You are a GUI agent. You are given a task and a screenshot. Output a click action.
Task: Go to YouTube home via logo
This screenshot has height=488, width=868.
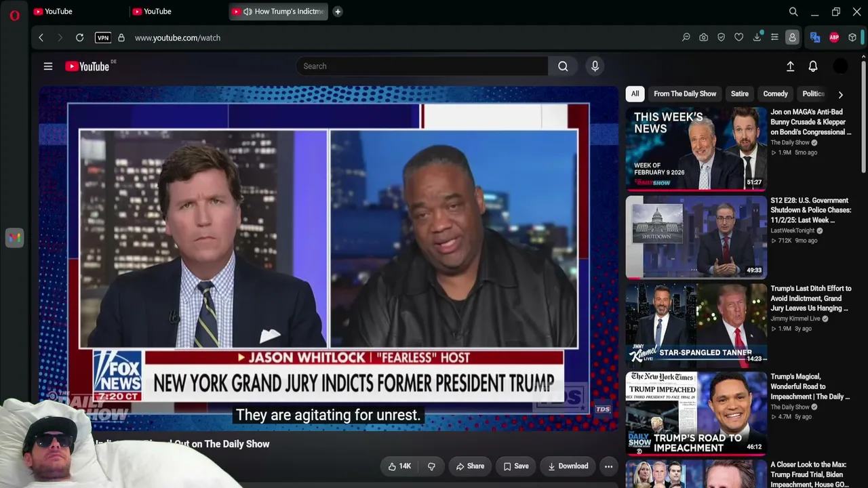pos(87,66)
